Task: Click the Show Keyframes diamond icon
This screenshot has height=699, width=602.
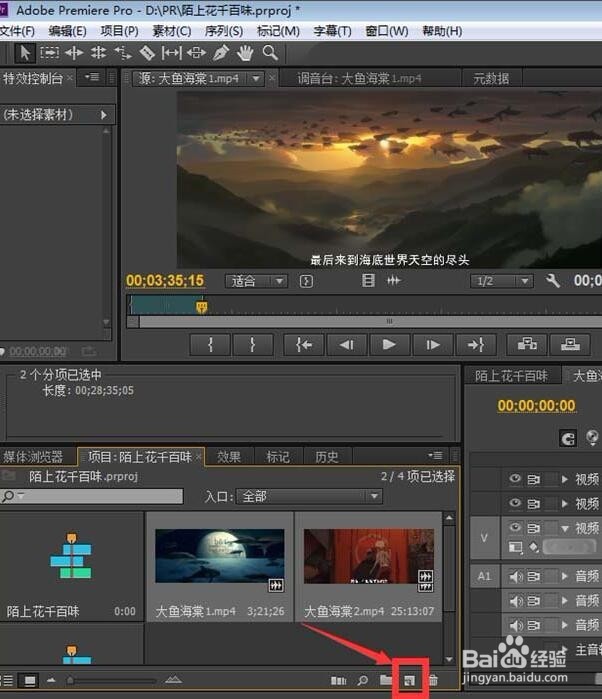Action: 534,547
